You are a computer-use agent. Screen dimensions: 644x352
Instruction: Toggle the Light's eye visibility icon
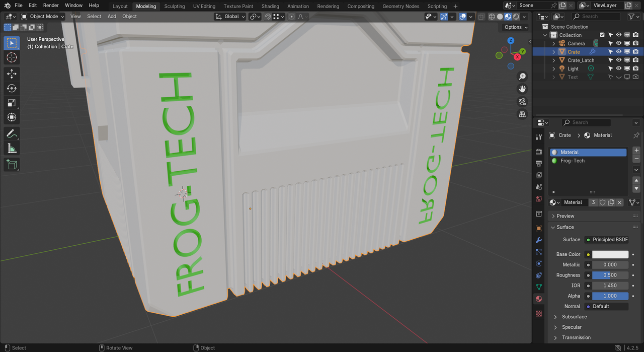[619, 68]
